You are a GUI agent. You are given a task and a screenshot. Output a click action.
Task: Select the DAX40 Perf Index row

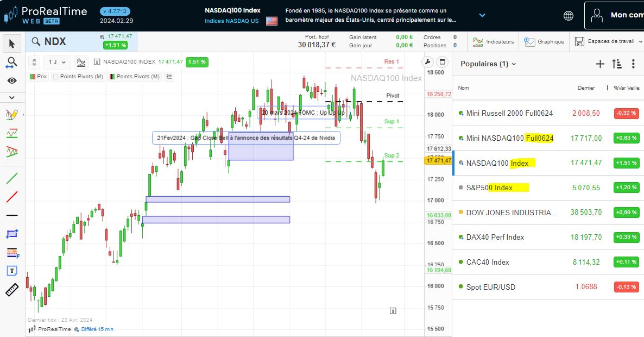point(548,237)
